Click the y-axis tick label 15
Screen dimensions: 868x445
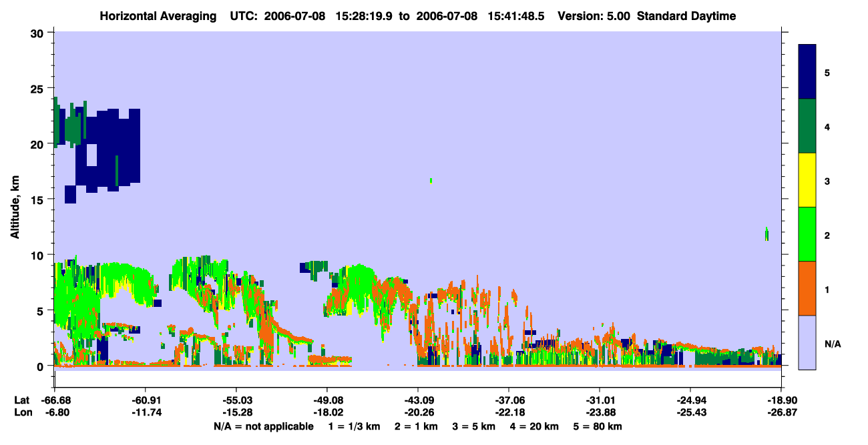(39, 199)
